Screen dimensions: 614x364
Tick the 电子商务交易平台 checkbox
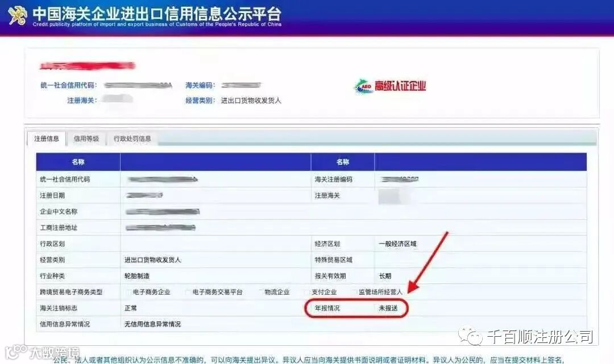188,292
